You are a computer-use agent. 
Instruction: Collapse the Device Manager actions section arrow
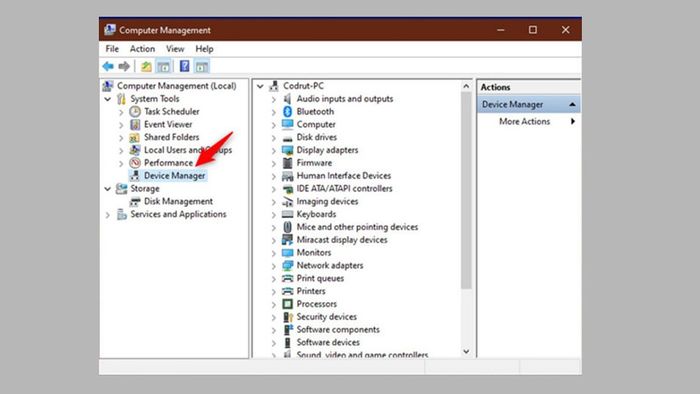click(x=572, y=104)
